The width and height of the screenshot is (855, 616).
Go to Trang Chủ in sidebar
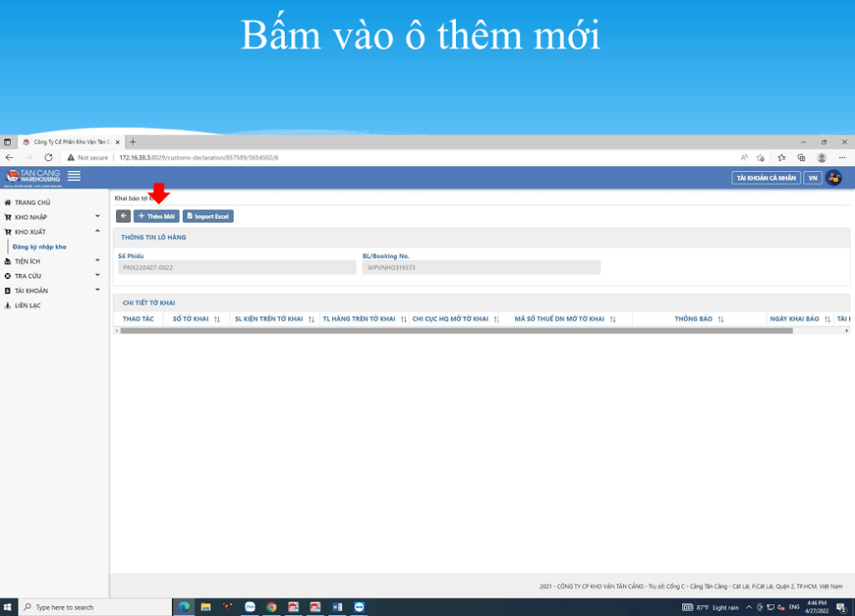[x=33, y=203]
